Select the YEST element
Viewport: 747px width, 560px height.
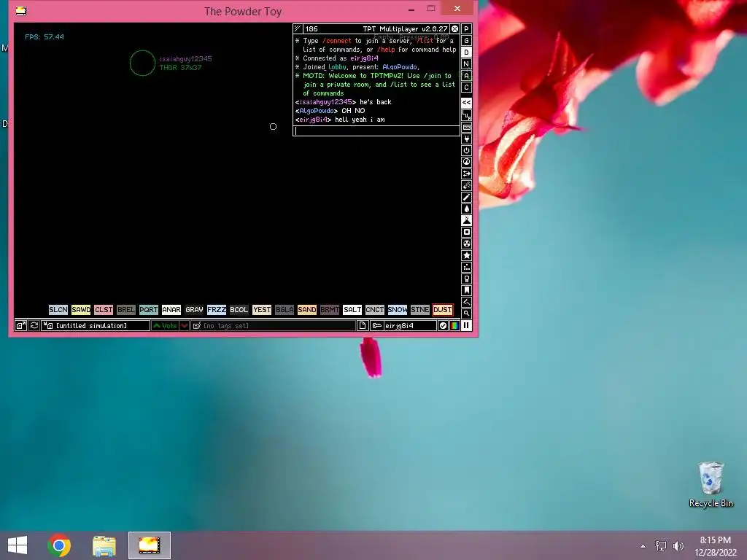click(x=262, y=309)
